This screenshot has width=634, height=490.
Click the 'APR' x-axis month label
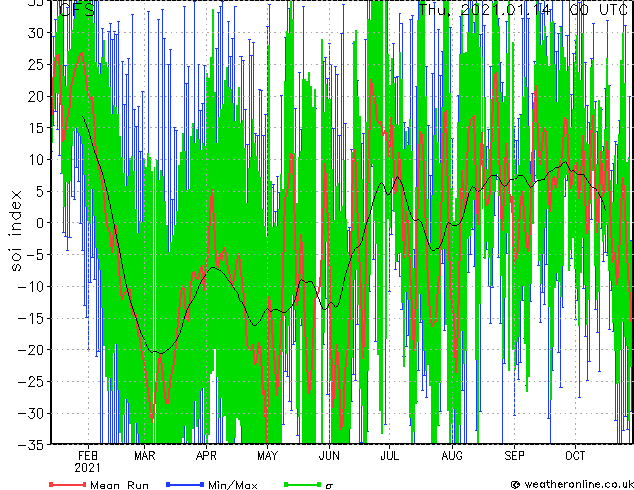[206, 456]
